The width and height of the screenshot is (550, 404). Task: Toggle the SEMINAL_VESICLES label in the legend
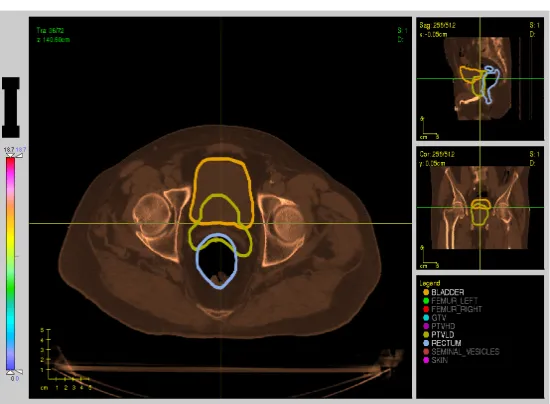tap(465, 351)
